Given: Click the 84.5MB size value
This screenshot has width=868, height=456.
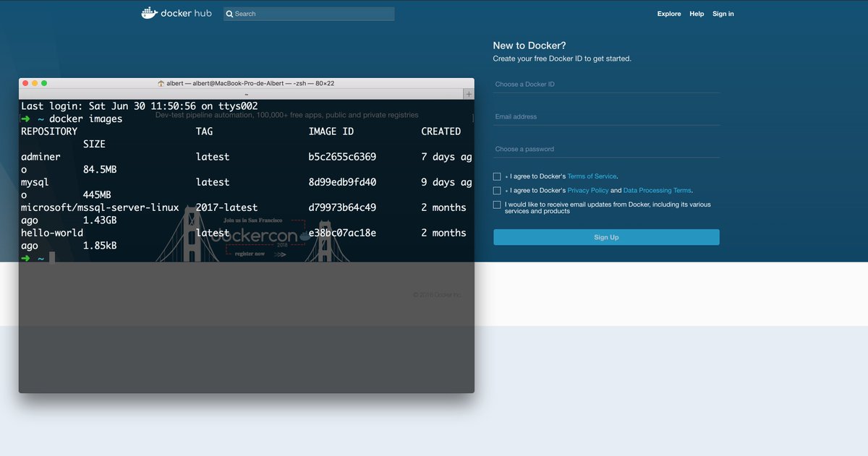Looking at the screenshot, I should click(x=100, y=170).
